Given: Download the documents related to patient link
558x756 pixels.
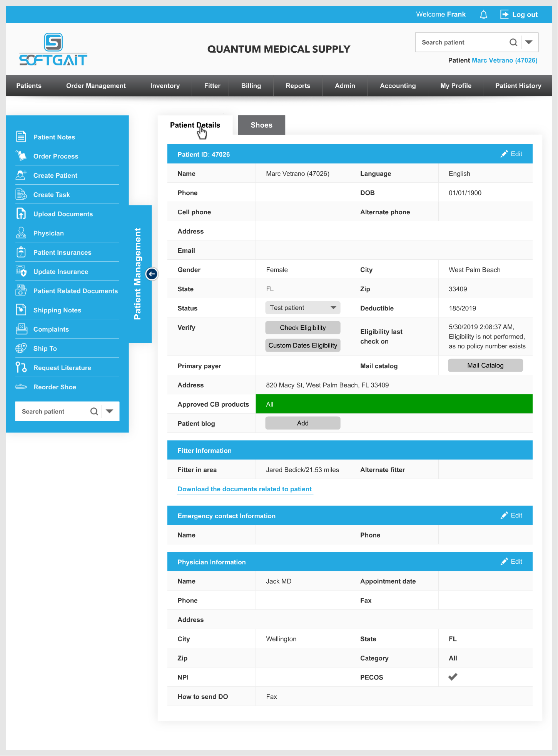Looking at the screenshot, I should (245, 489).
